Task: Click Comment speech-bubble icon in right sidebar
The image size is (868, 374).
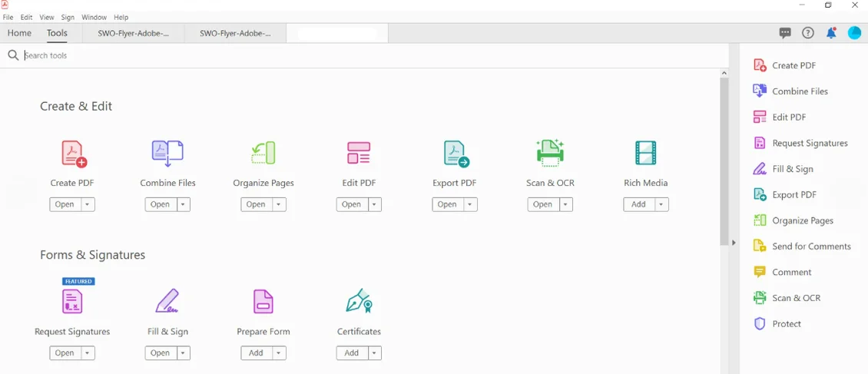Action: pyautogui.click(x=760, y=272)
